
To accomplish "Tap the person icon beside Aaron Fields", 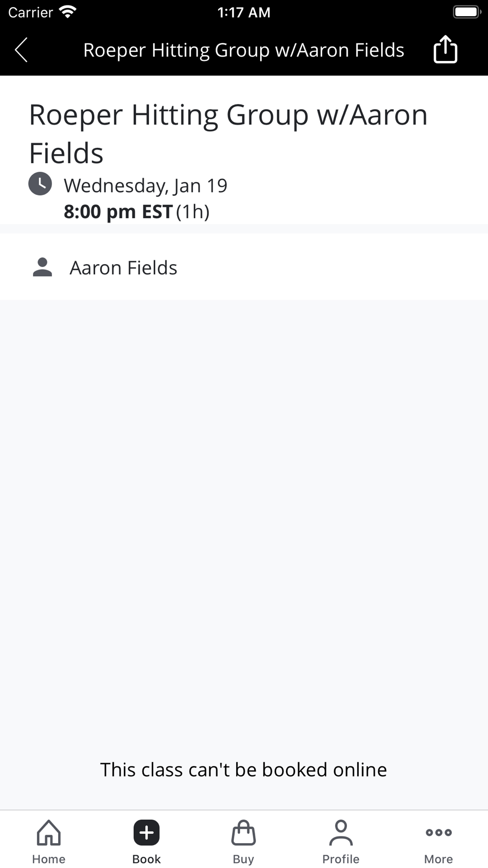I will pos(42,268).
